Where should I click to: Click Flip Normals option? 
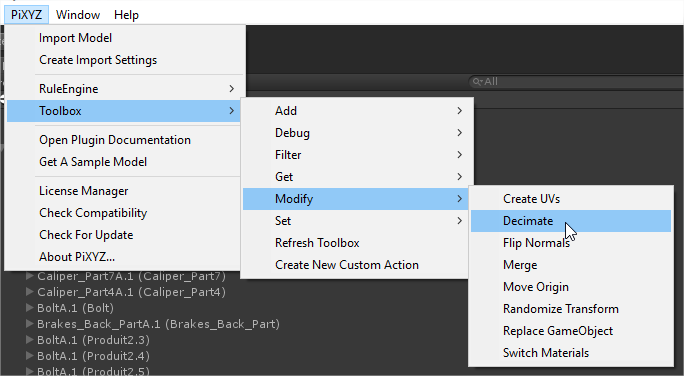coord(571,243)
